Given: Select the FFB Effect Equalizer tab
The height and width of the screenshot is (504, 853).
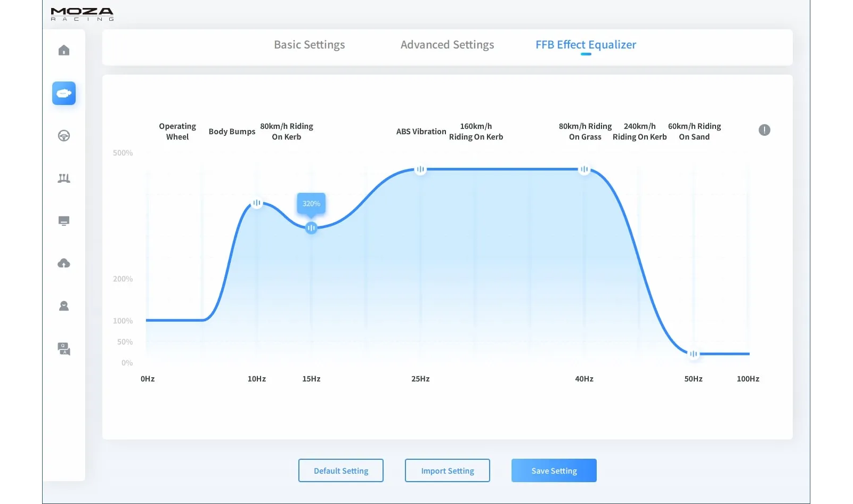Looking at the screenshot, I should pyautogui.click(x=586, y=45).
